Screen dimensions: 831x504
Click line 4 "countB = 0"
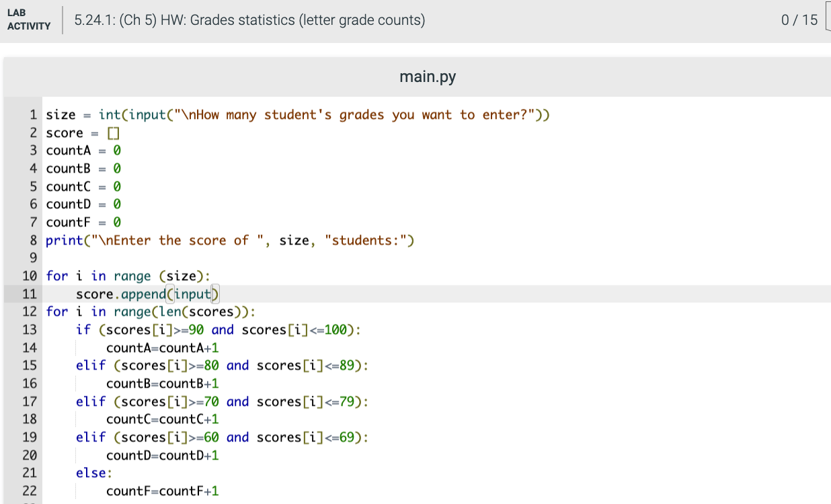[x=83, y=169]
